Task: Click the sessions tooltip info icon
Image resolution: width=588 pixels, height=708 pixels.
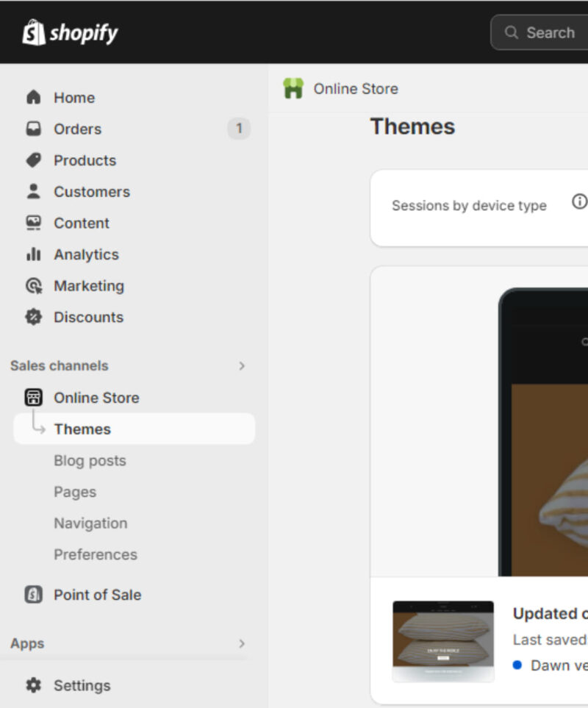Action: pos(580,201)
